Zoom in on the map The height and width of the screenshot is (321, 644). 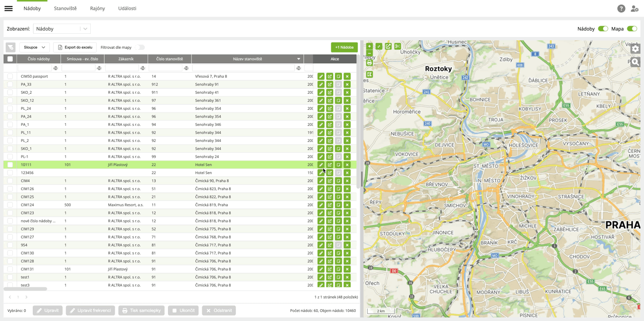click(x=369, y=47)
